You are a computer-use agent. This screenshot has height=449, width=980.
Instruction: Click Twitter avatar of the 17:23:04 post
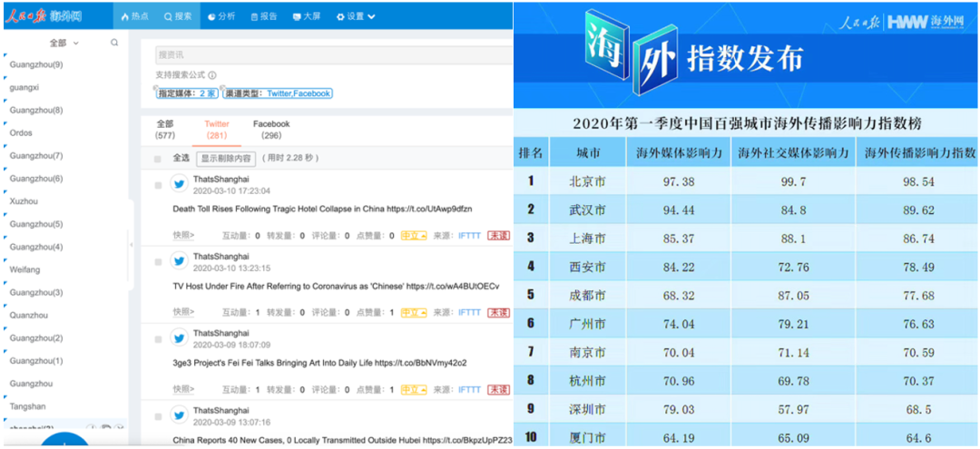point(180,183)
